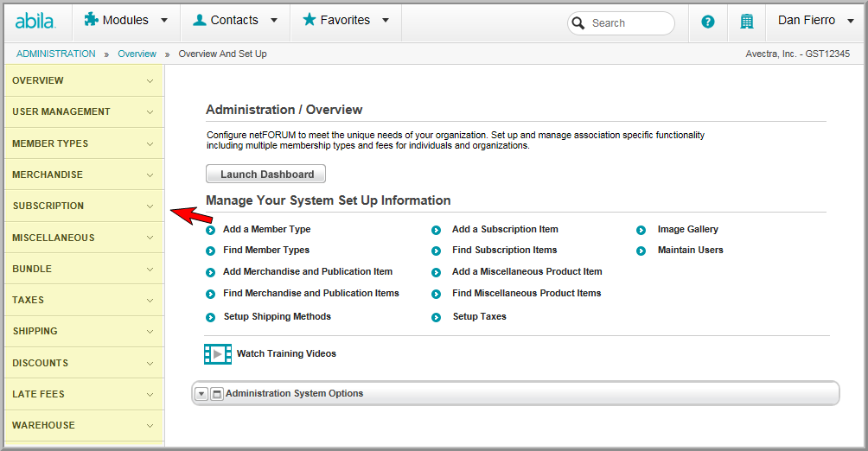Expand the MEMBER TYPES sidebar section

[x=84, y=144]
